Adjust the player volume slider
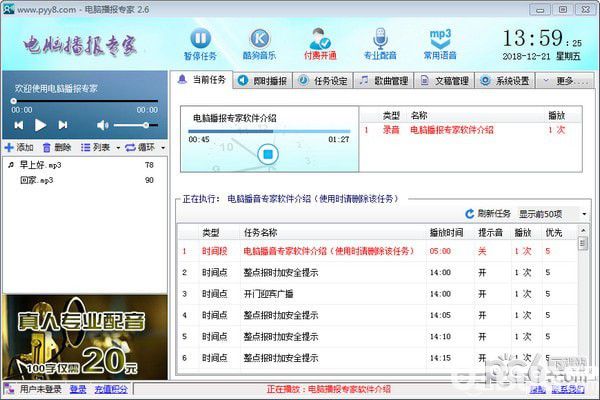Viewport: 600px width, 400px height. pyautogui.click(x=136, y=125)
